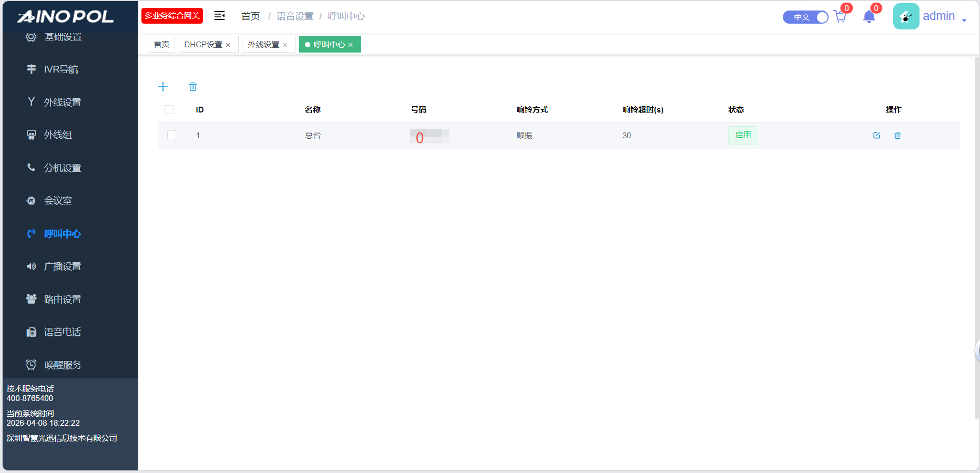The height and width of the screenshot is (473, 980).
Task: Click the vertical scrollbar on the right
Action: [x=976, y=236]
